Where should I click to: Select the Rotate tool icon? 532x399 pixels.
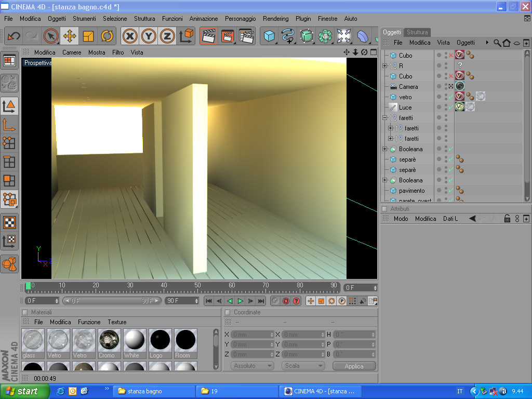coord(107,36)
